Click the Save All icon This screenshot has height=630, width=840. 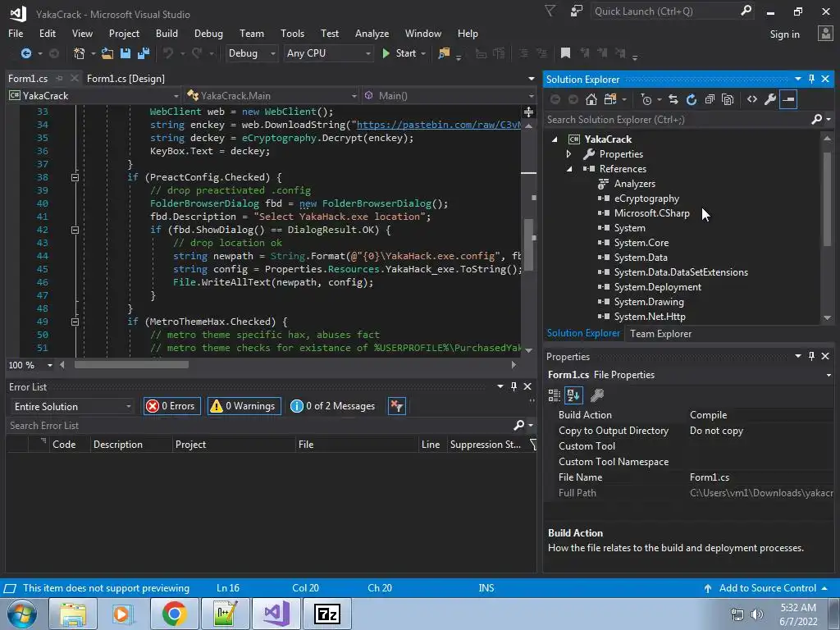pos(144,53)
